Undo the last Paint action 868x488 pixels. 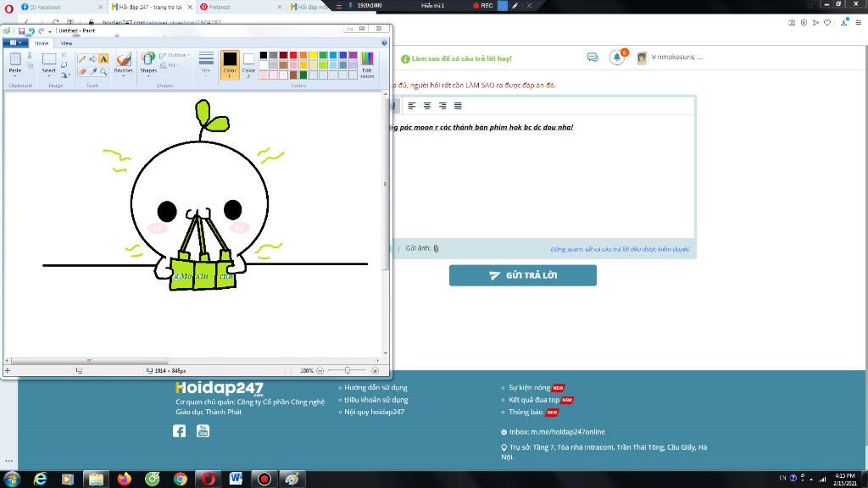[31, 31]
